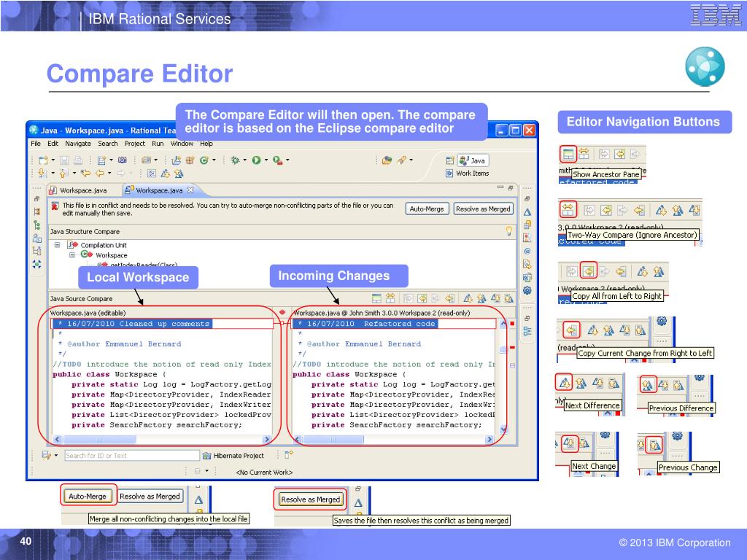Click the green Run icon in the toolbar

(256, 160)
